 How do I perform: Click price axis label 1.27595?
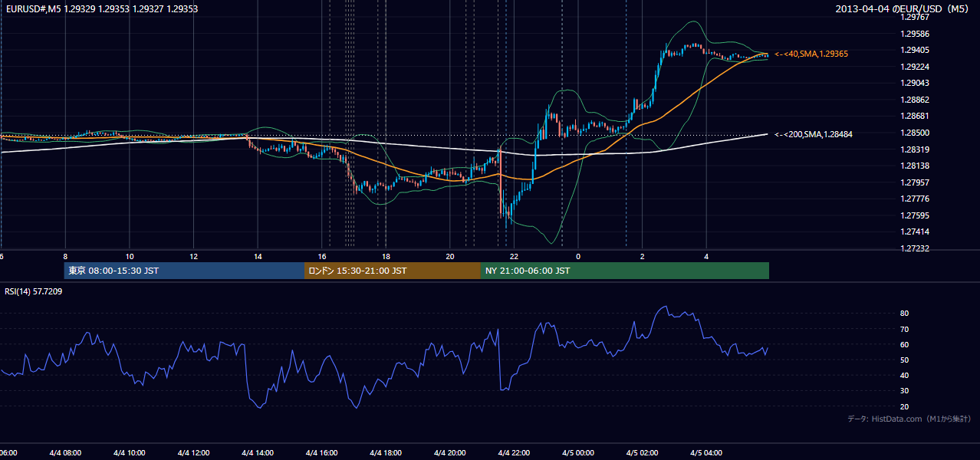(914, 215)
